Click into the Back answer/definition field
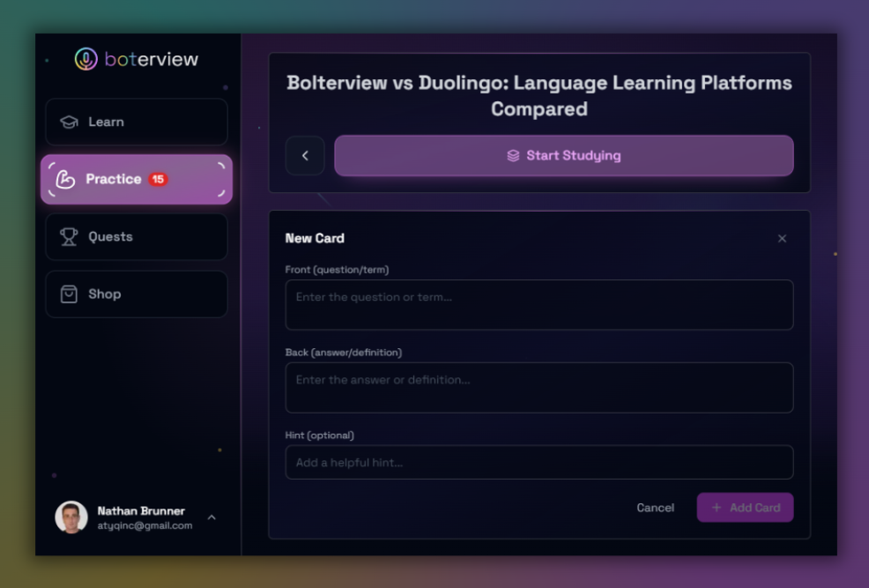 pos(538,388)
